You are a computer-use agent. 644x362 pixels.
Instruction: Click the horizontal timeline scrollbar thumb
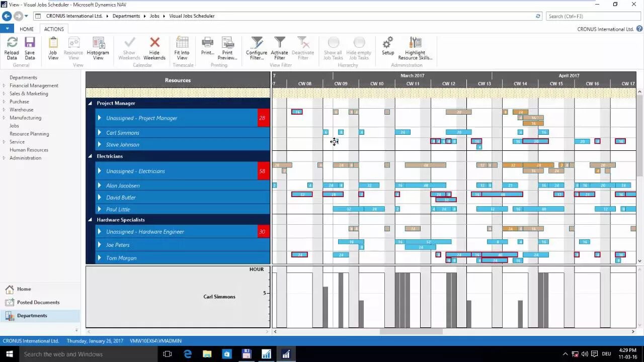click(x=411, y=331)
